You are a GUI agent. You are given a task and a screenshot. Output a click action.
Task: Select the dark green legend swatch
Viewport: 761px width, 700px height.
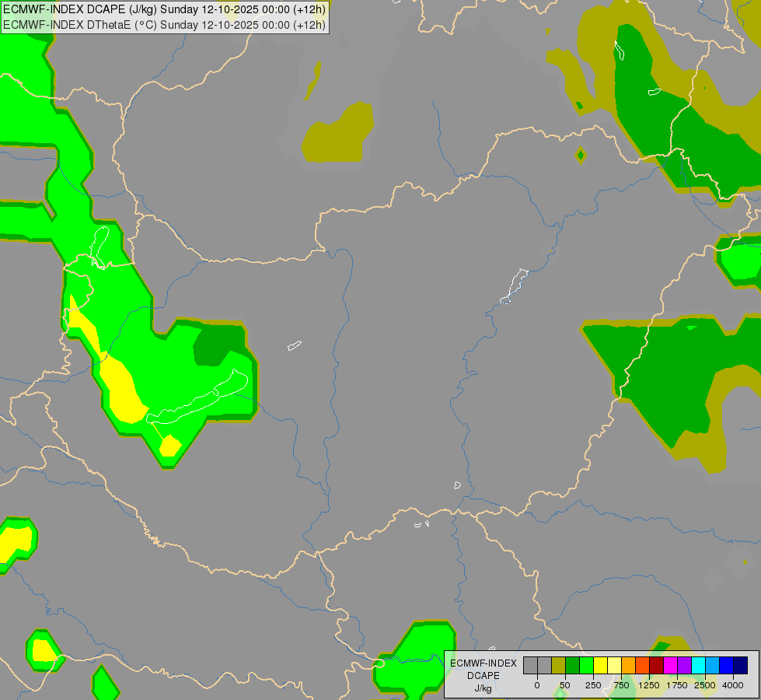point(573,666)
